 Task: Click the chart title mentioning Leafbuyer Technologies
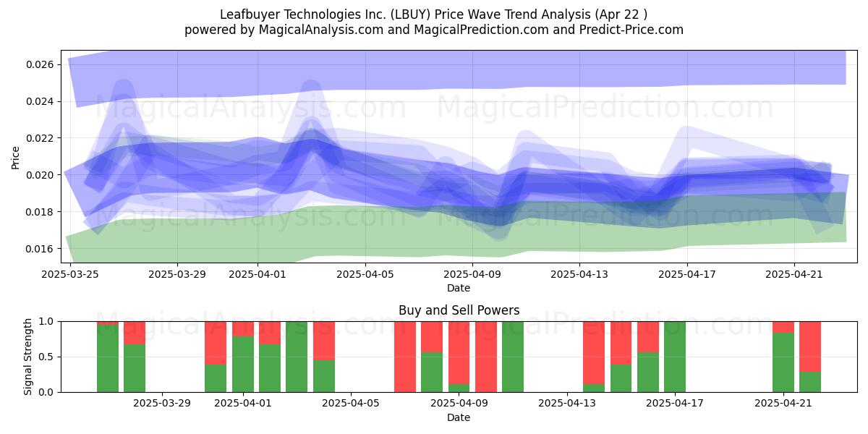point(434,14)
